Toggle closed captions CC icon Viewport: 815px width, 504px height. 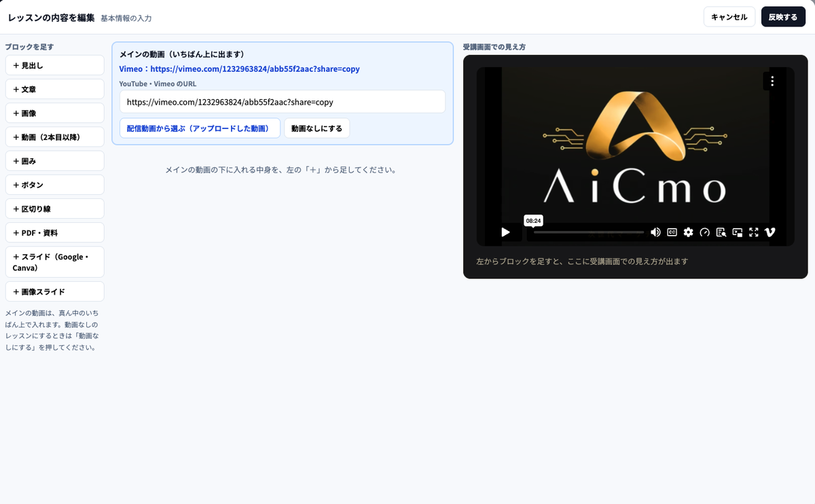pyautogui.click(x=672, y=232)
